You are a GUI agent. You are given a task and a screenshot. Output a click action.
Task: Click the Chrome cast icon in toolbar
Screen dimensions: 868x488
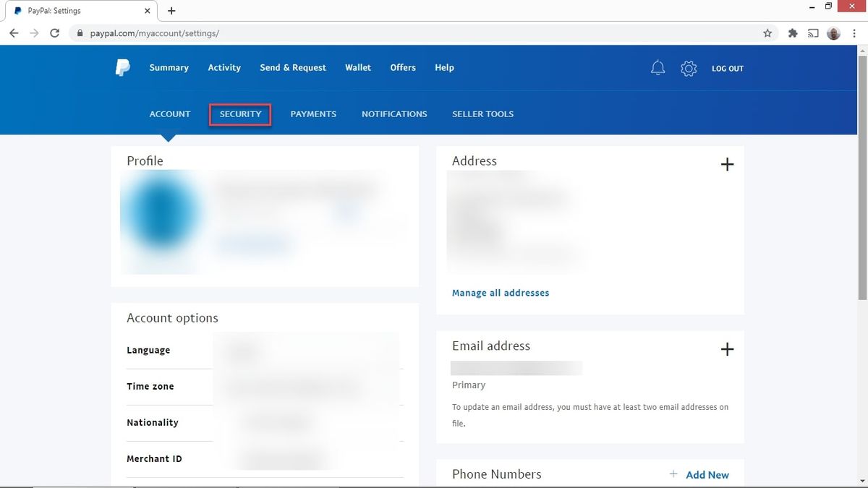point(813,33)
